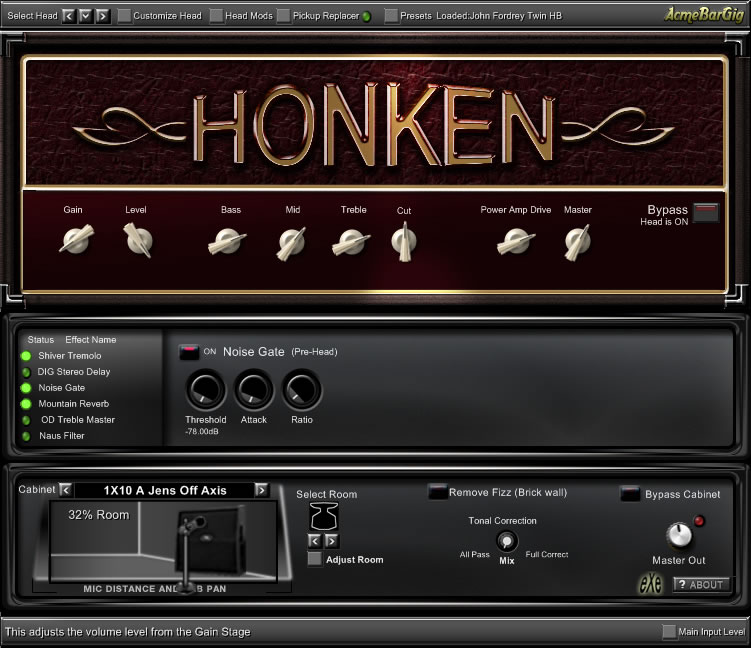751x648 pixels.
Task: Select previous head with left arrow
Action: (x=69, y=16)
